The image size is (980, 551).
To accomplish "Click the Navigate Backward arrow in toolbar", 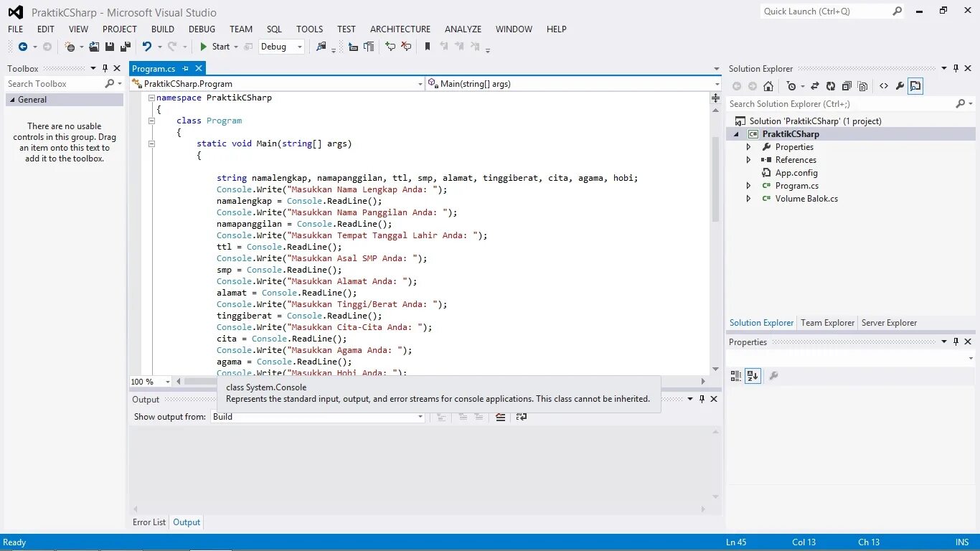I will tap(23, 47).
